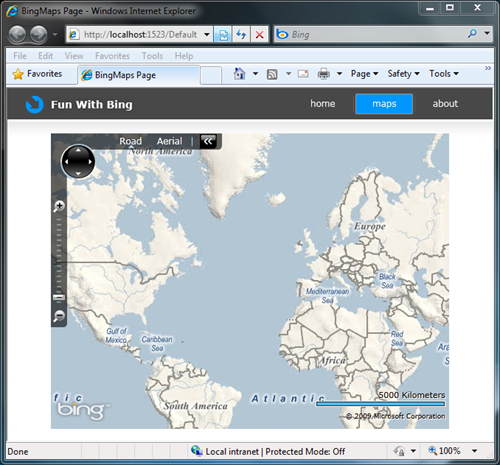Open a new blank tab
The image size is (500, 465).
tap(211, 76)
